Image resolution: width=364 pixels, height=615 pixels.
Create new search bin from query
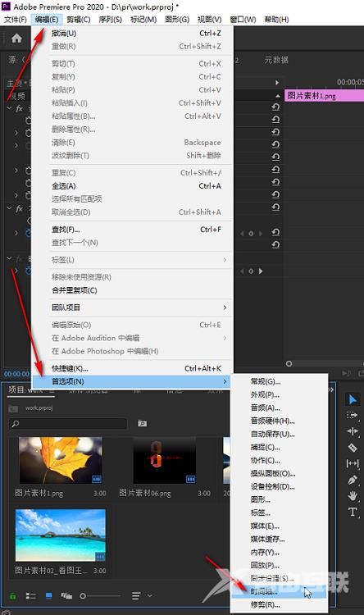tap(142, 423)
